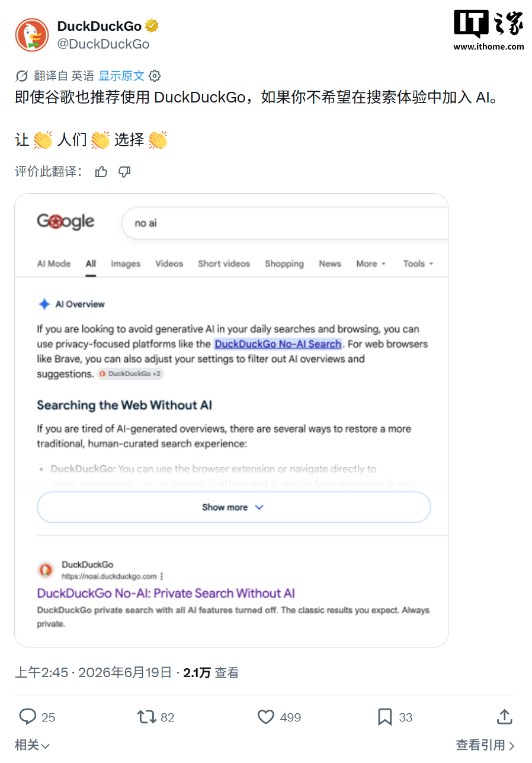Switch to the Images tab
This screenshot has height=763, width=532.
point(126,264)
